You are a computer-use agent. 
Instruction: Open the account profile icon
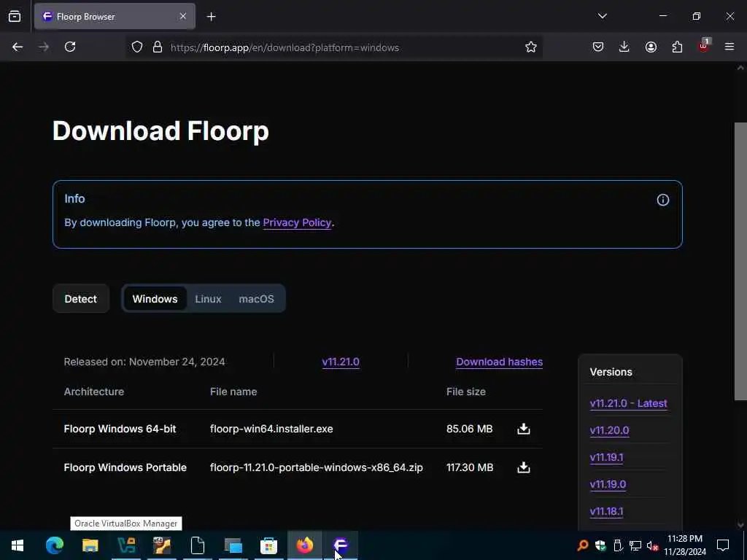(x=651, y=47)
